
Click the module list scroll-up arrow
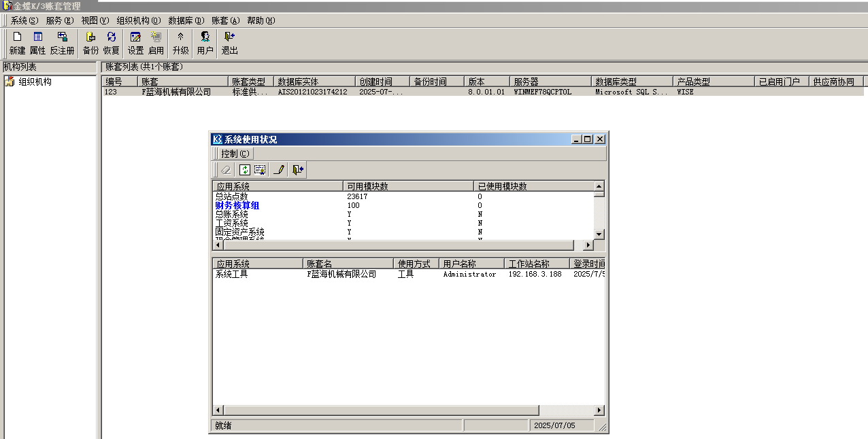point(599,186)
